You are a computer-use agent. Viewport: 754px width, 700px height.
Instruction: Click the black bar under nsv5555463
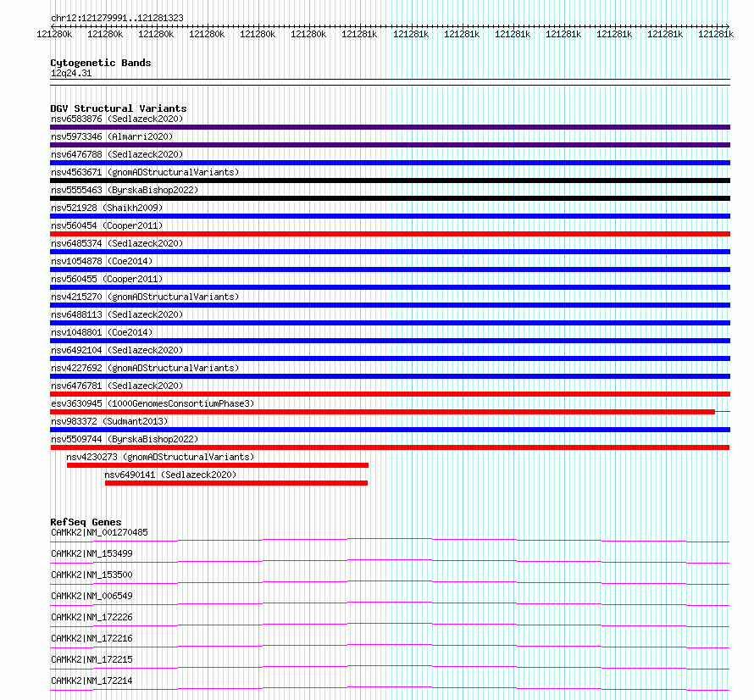click(390, 198)
